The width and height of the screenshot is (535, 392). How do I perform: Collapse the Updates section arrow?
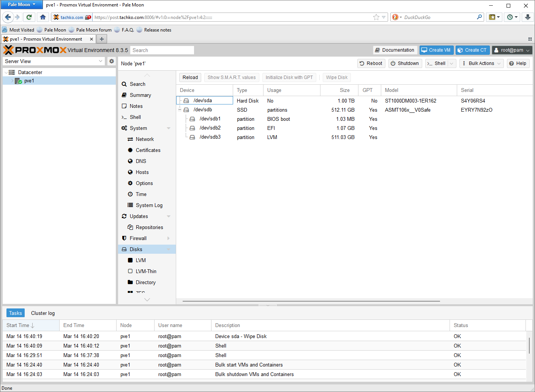169,217
